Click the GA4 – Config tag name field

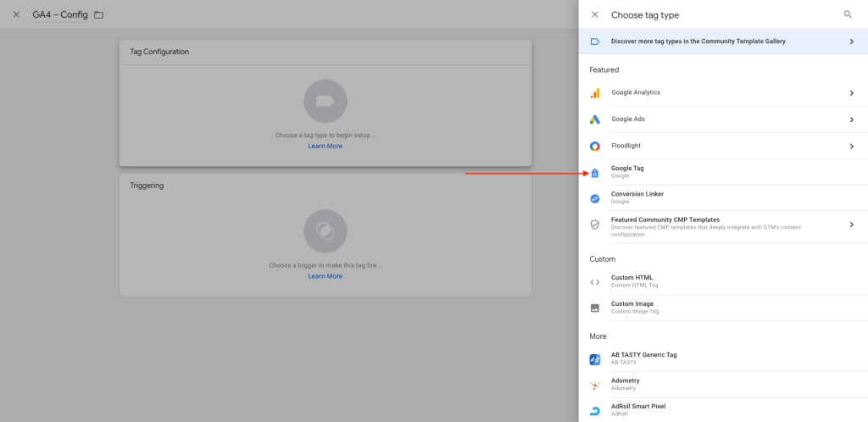(60, 14)
